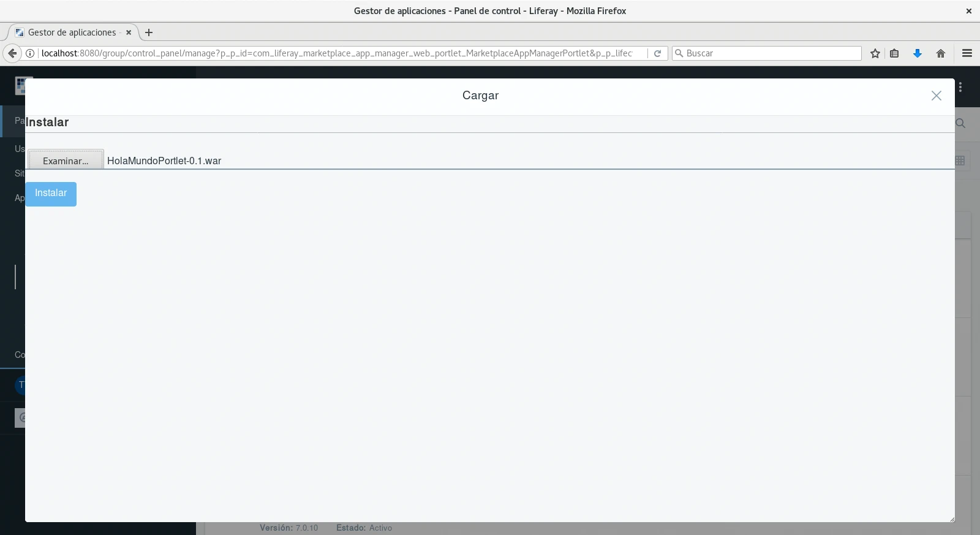Click the browser back arrow button
This screenshot has width=980, height=535.
tap(12, 53)
